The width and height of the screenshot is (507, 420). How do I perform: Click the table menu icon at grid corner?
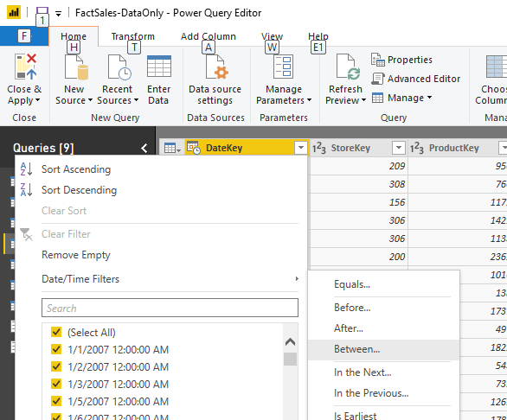coord(172,148)
